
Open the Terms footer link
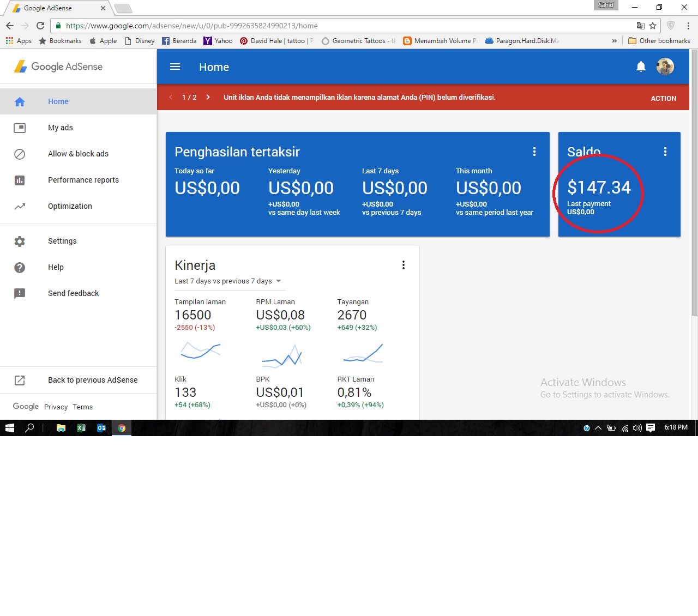click(x=83, y=407)
